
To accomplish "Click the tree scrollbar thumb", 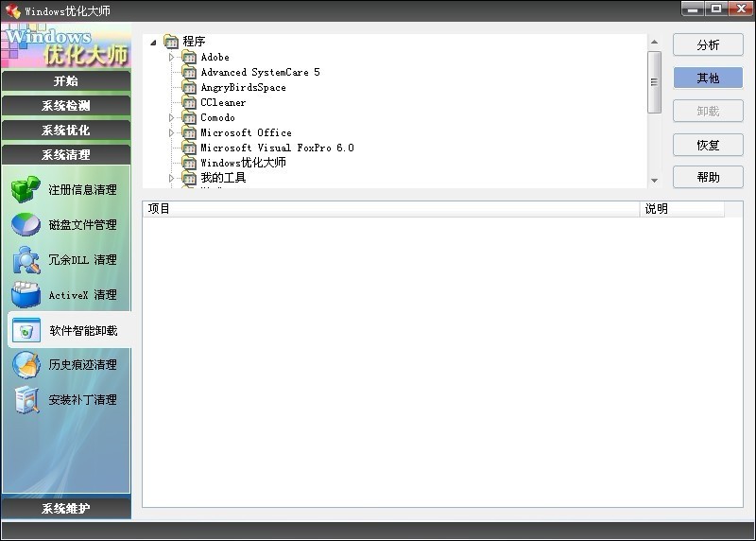I will [654, 82].
